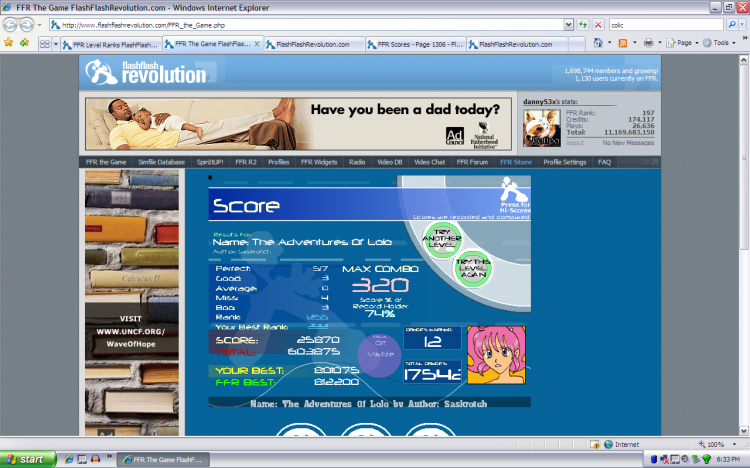Click the Home page icon
Image resolution: width=750 pixels, height=468 pixels.
pyautogui.click(x=598, y=43)
